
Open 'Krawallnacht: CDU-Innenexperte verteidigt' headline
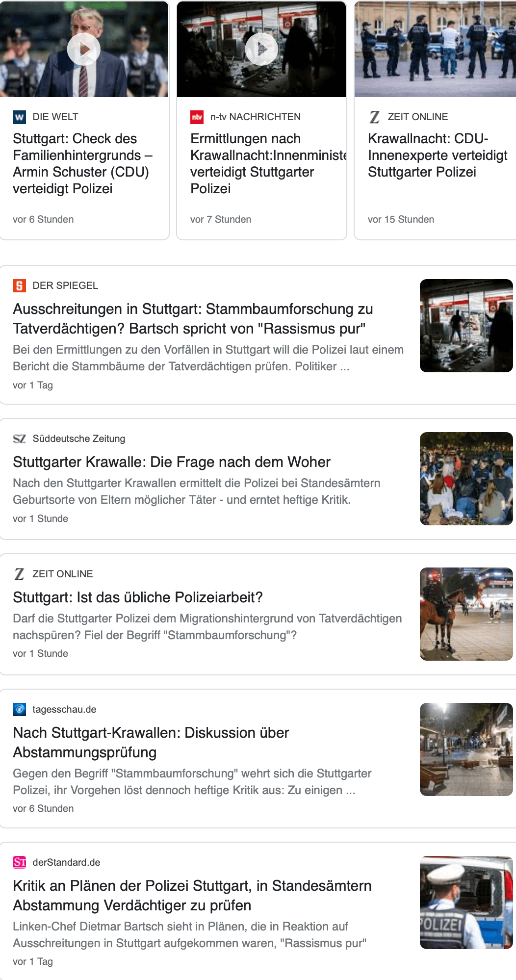[438, 155]
